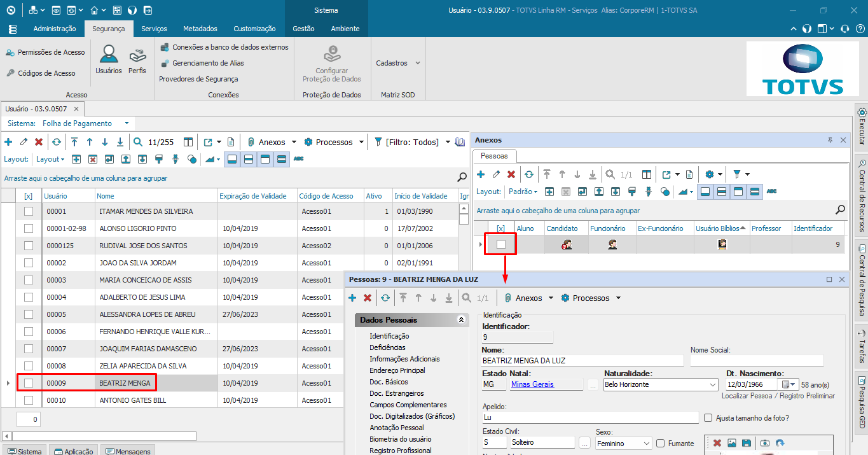Toggle Ajusta tamanho da foto option
Screen dimensions: 868x455
pyautogui.click(x=708, y=417)
